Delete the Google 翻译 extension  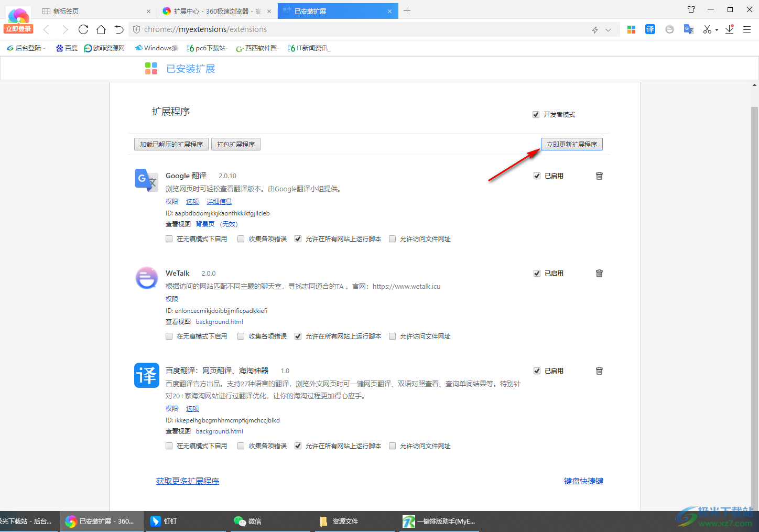coord(600,176)
